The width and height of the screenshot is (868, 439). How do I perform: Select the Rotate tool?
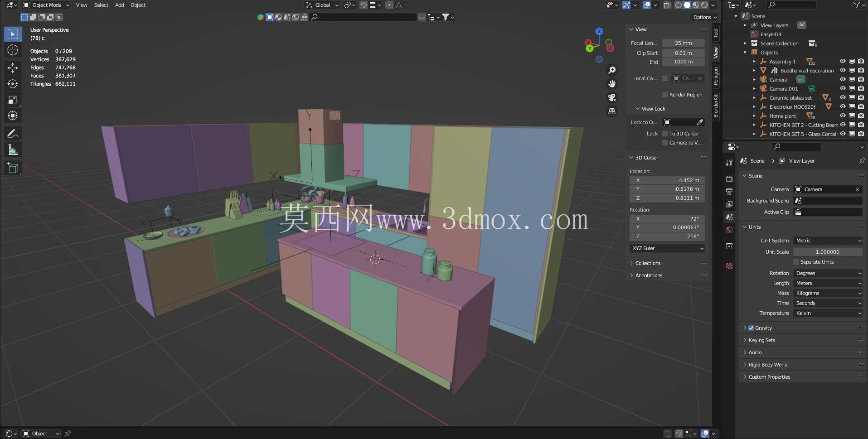13,84
